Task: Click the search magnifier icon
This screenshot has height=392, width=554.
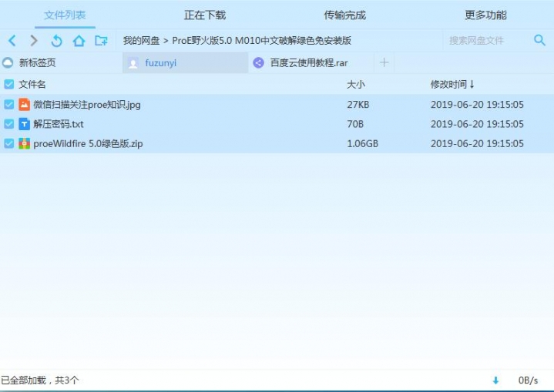Action: (539, 40)
